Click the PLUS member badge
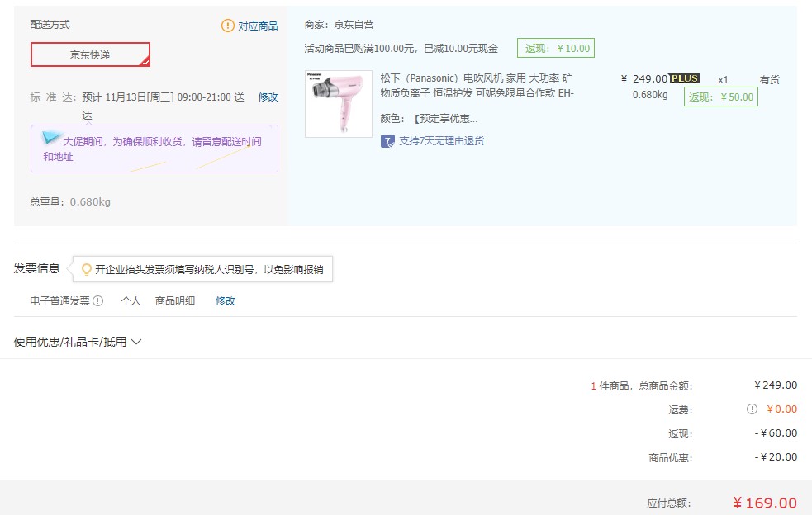812x515 pixels. (685, 78)
